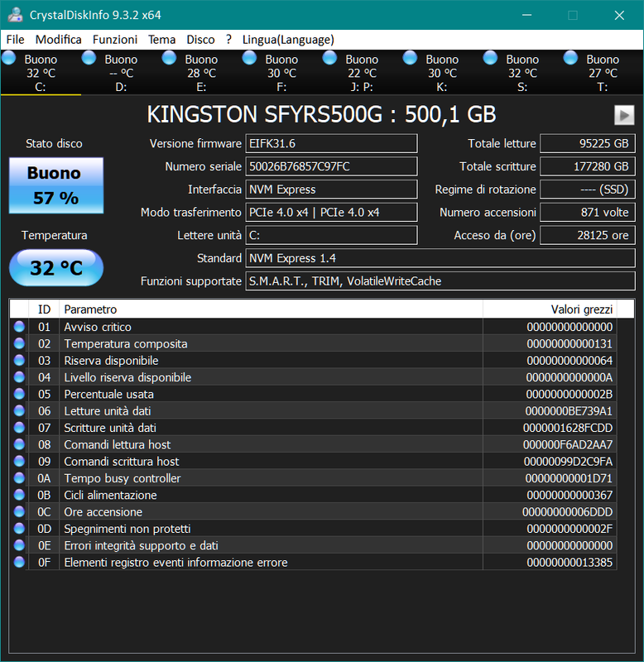Click the 32 °C temperature button

(56, 267)
